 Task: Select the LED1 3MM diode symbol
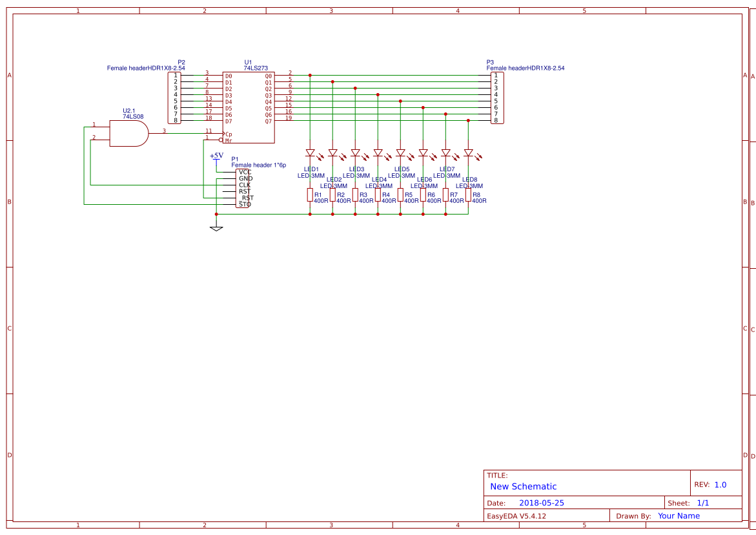click(309, 152)
